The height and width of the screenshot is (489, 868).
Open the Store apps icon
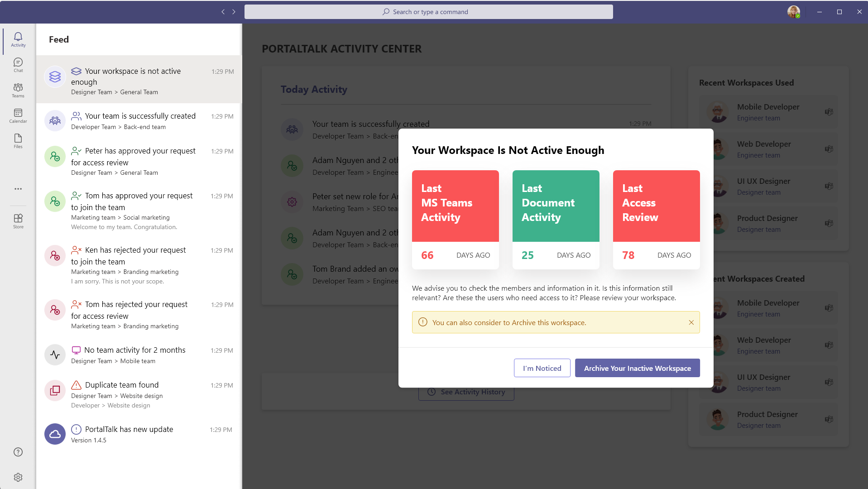[18, 221]
